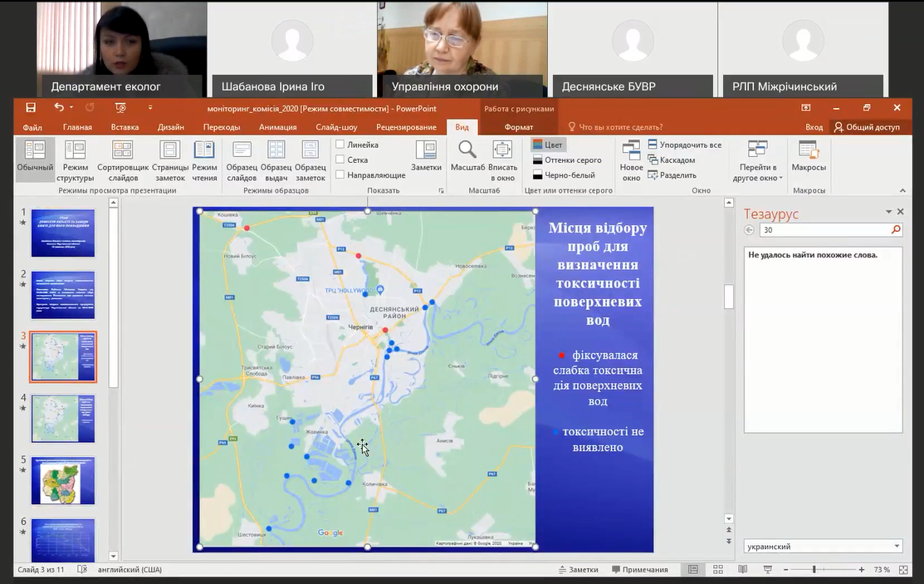Screen dimensions: 924x584
Task: Open the Вставка ribbon tab
Action: click(125, 127)
